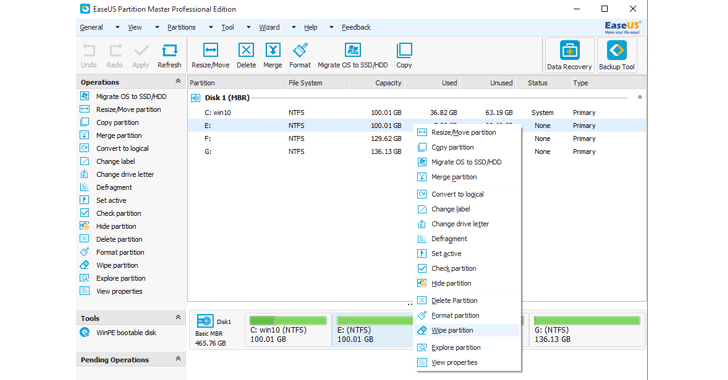Click the Merge toolbar icon
Screen dimensions: 728x380
[273, 55]
